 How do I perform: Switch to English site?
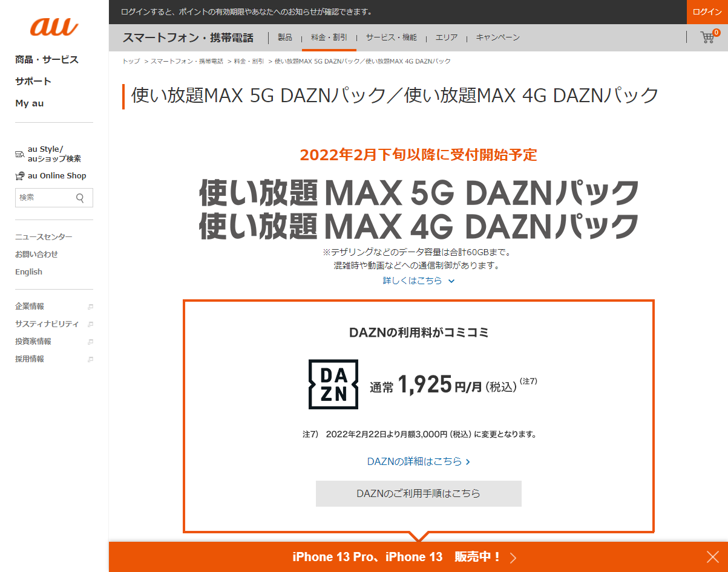click(28, 272)
